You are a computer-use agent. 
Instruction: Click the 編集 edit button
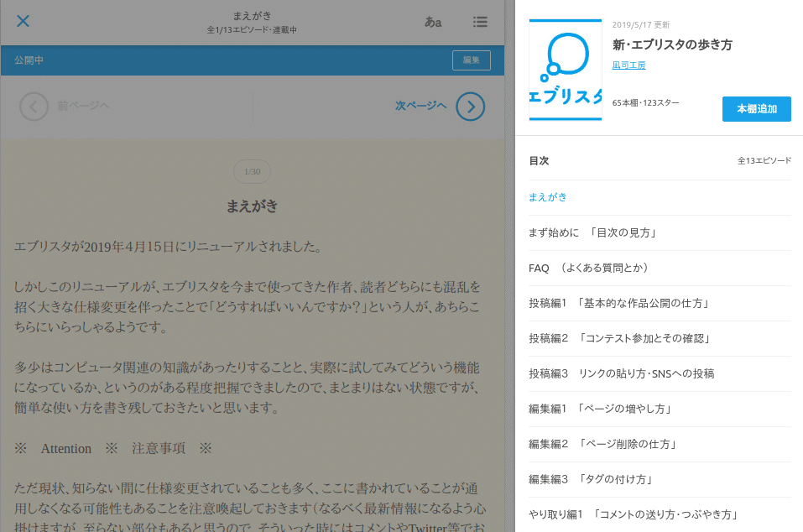[x=472, y=60]
